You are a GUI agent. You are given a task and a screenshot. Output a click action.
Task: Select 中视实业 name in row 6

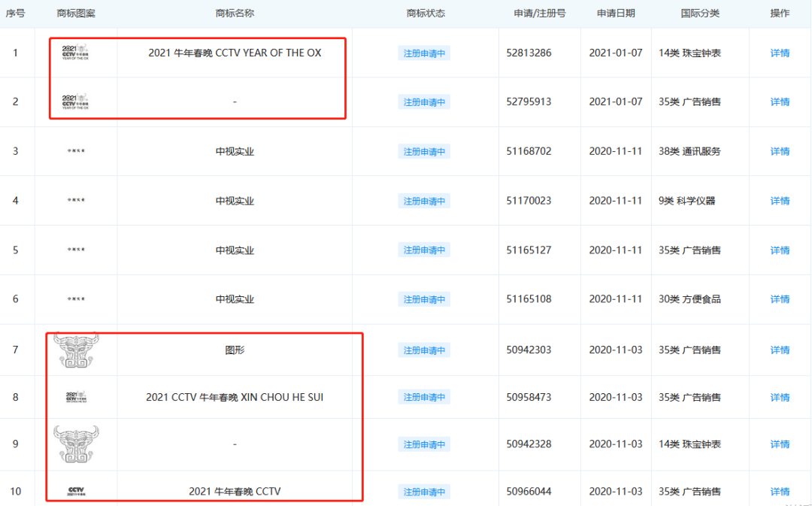(235, 299)
